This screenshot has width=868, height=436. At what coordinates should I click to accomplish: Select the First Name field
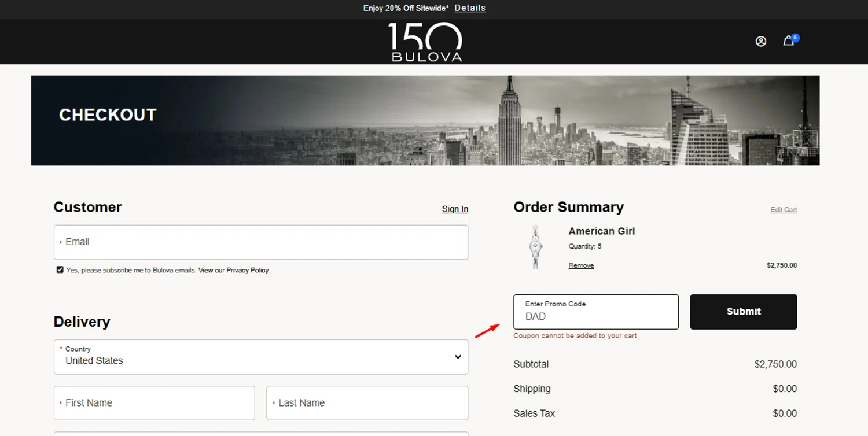tap(155, 403)
